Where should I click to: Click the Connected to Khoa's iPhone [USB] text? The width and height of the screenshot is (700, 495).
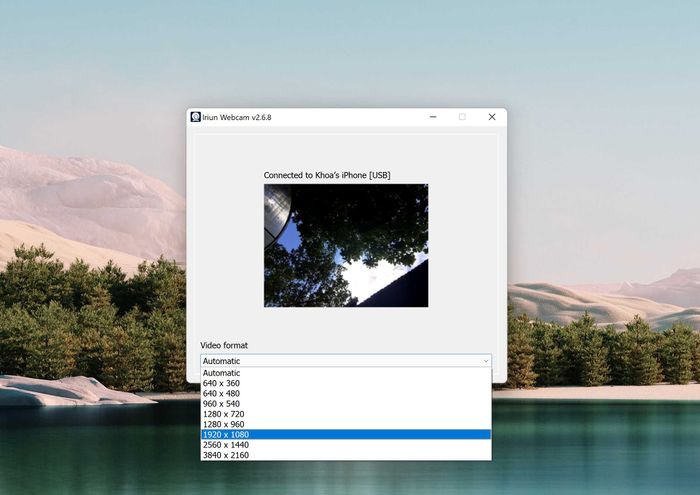(327, 175)
